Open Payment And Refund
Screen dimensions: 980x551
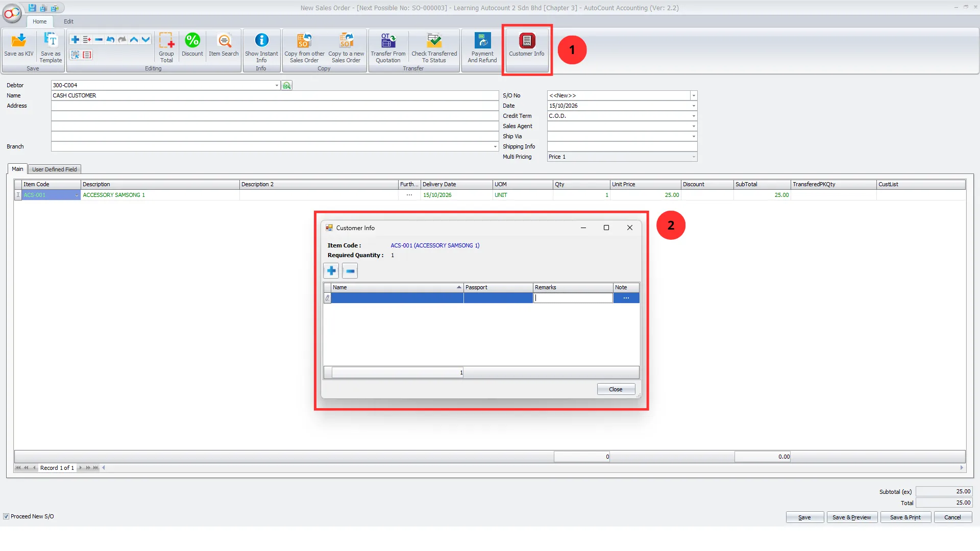(x=482, y=48)
